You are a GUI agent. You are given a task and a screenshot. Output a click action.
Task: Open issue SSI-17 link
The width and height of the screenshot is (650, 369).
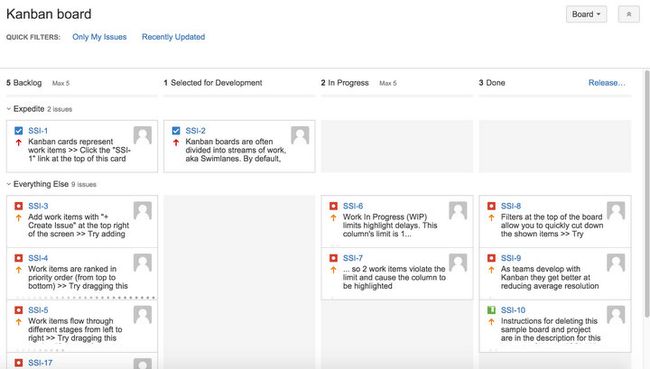click(40, 363)
